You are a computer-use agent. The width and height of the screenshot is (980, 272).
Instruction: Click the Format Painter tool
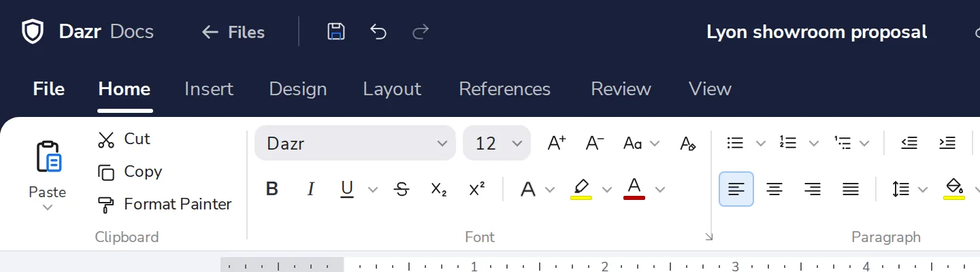[165, 204]
